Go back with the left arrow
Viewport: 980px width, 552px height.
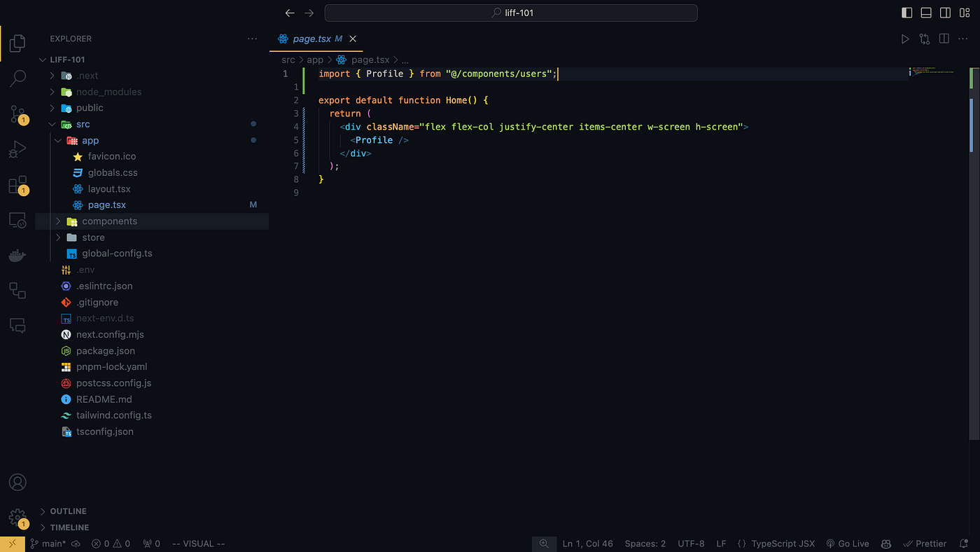290,13
